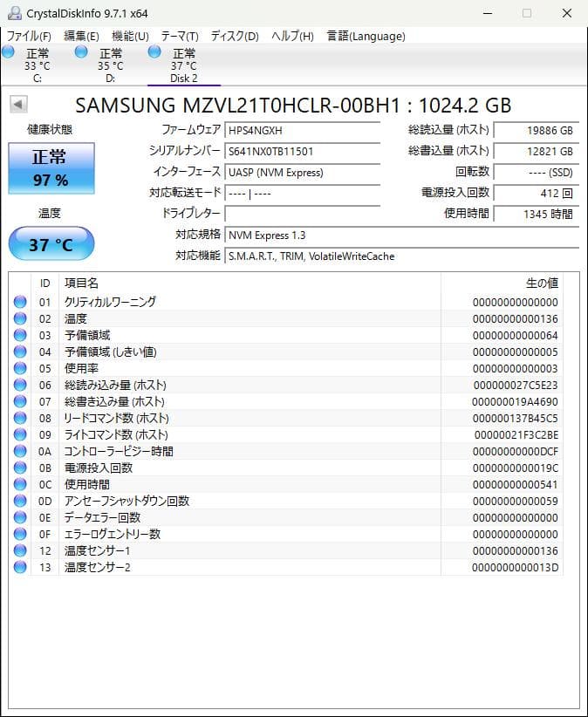
Task: Click the 対応機能 field with S.M.A.R.T., TRIM
Action: tap(401, 256)
